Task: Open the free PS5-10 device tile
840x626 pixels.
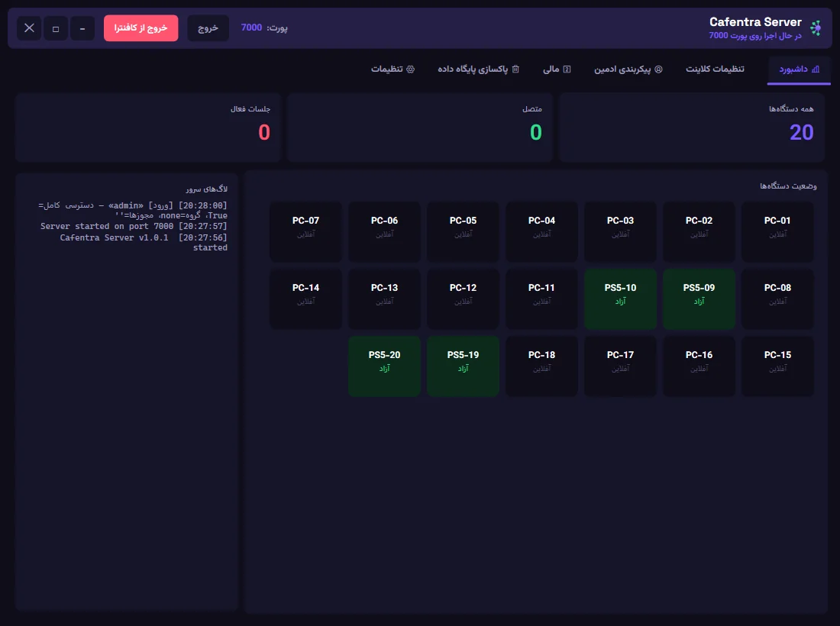Action: click(620, 298)
